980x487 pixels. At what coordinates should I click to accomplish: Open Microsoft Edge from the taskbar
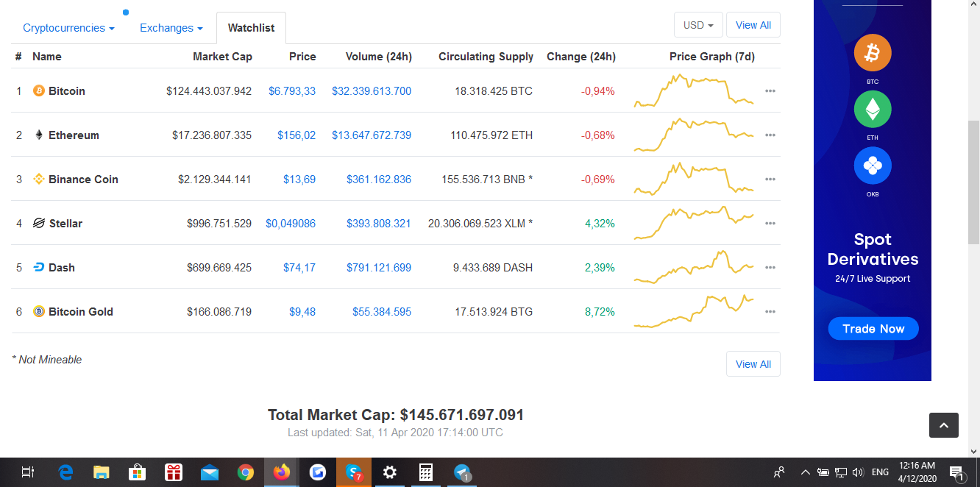(x=65, y=472)
